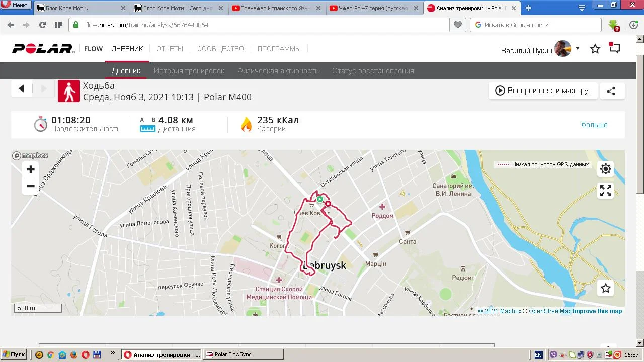Open a new browser tab
The image size is (644, 362).
528,8
